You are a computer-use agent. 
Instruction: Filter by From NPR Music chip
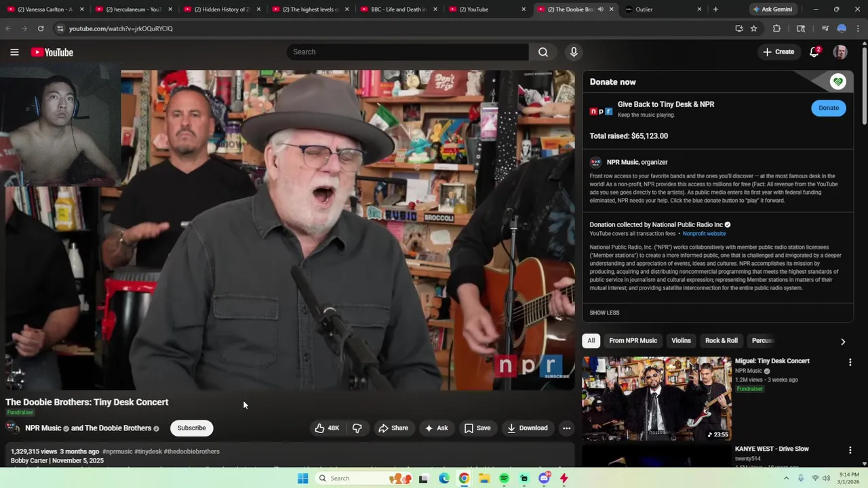[633, 341]
